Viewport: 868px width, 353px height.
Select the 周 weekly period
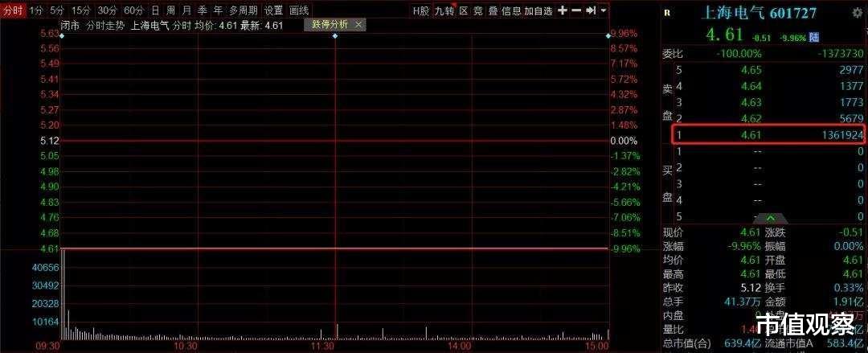pyautogui.click(x=171, y=10)
